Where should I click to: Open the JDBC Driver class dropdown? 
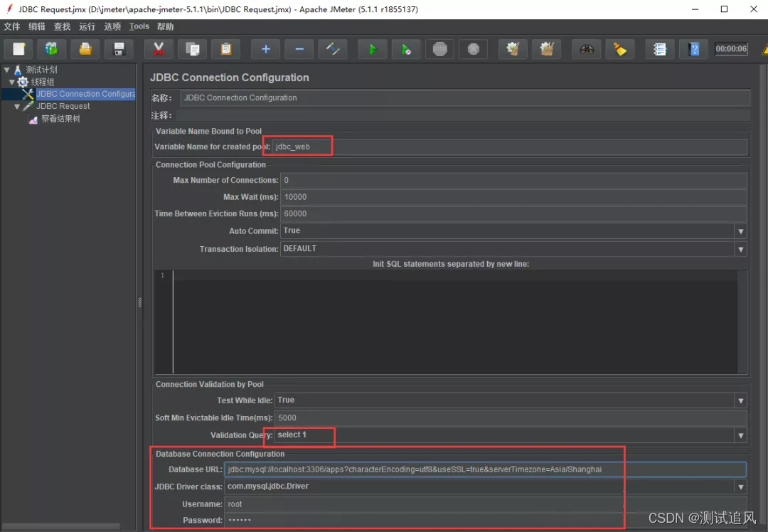pyautogui.click(x=740, y=486)
